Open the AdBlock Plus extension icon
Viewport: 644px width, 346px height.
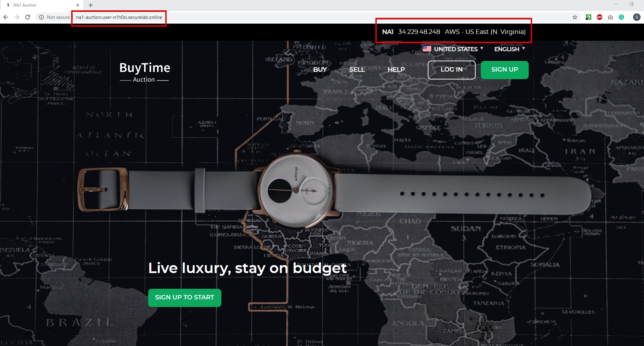[x=600, y=17]
